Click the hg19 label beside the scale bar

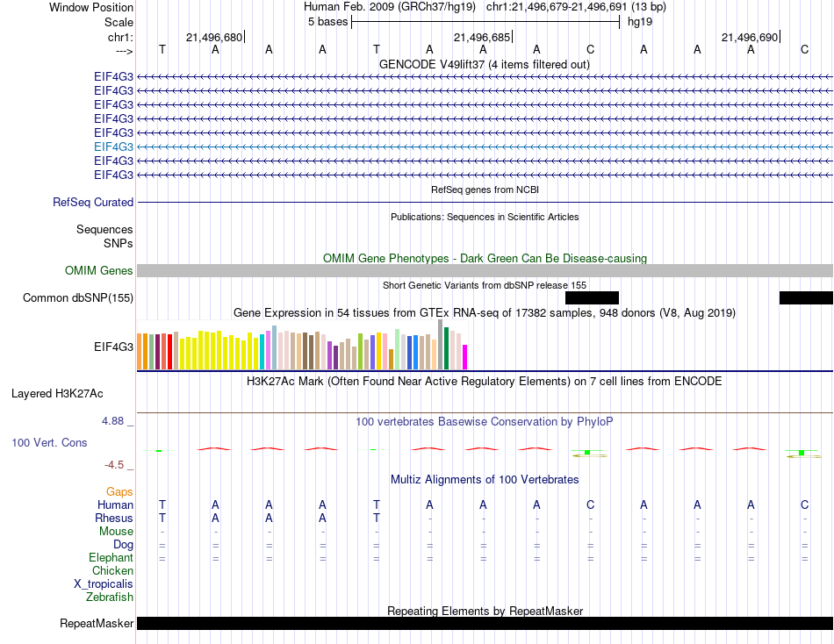(x=640, y=22)
